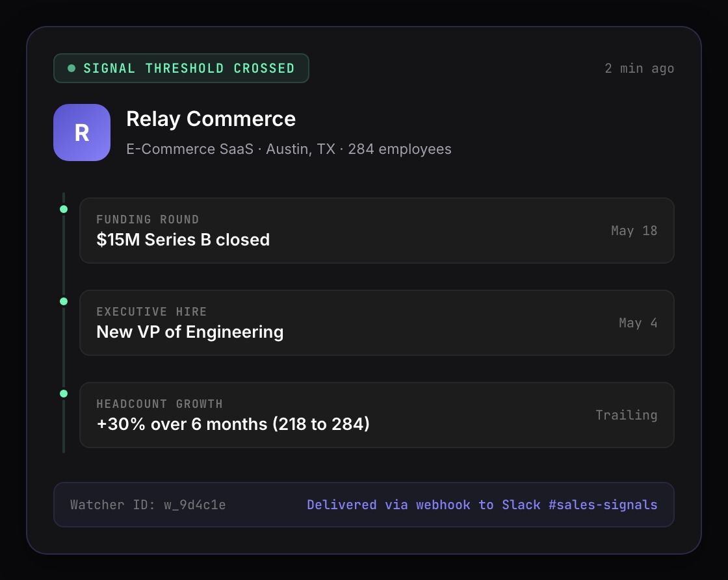Image resolution: width=728 pixels, height=580 pixels.
Task: Select the Funding Round timeline marker dot
Action: (64, 209)
